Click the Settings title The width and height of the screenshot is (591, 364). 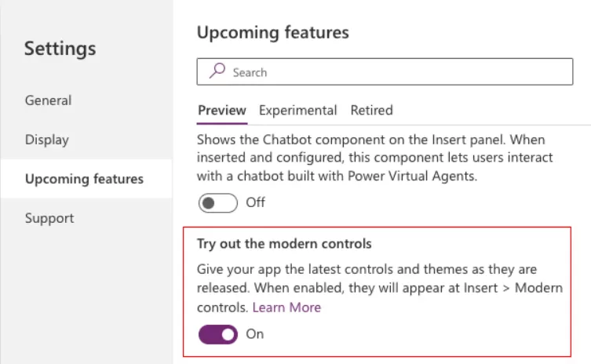(60, 49)
